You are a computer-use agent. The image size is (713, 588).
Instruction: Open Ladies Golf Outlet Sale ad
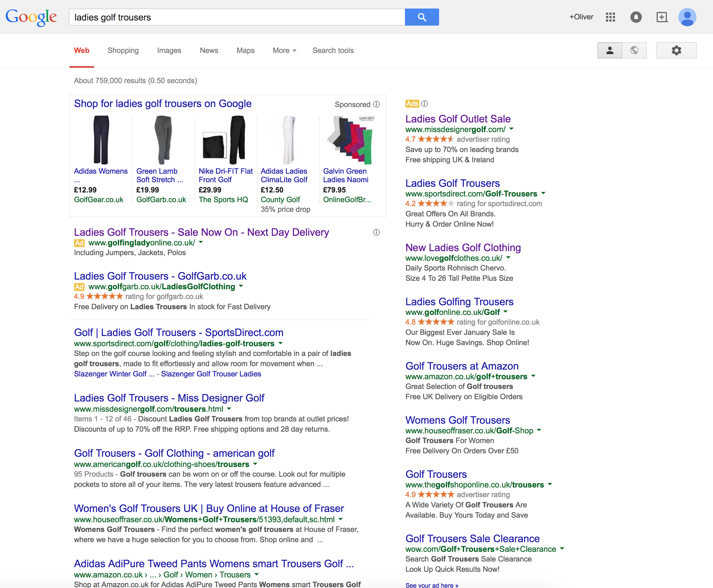(x=458, y=119)
